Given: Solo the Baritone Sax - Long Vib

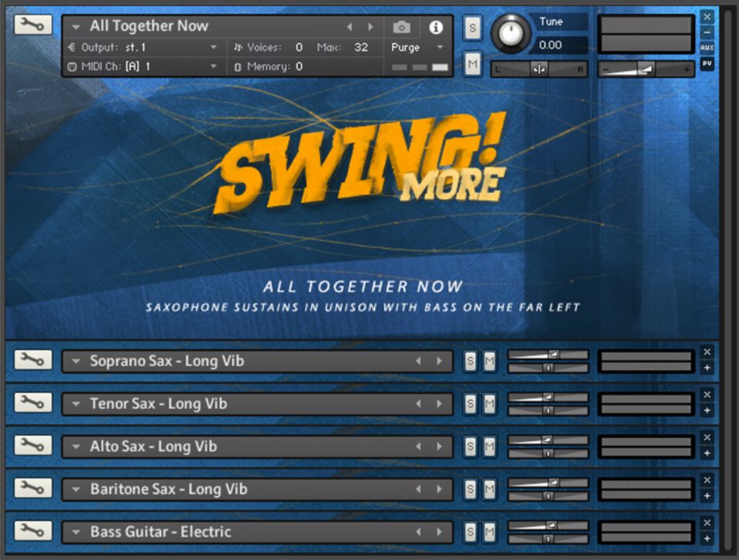Looking at the screenshot, I should click(x=470, y=489).
